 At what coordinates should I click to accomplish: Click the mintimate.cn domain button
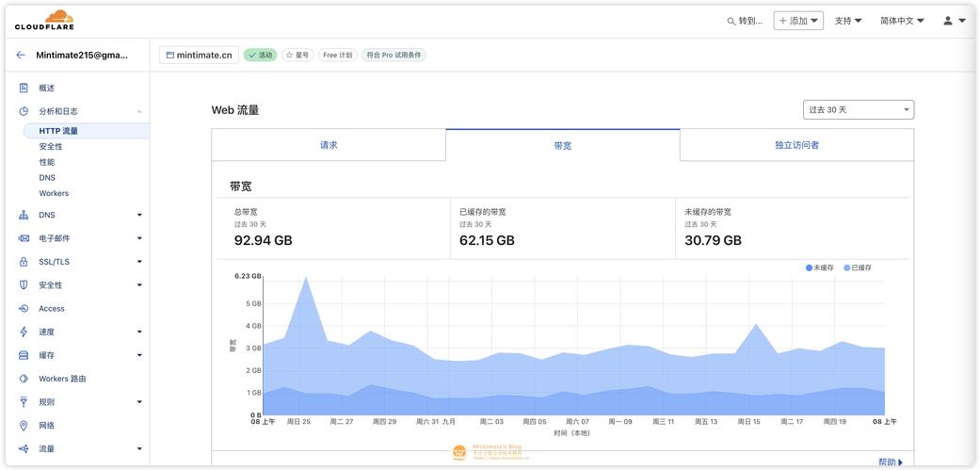(x=199, y=55)
